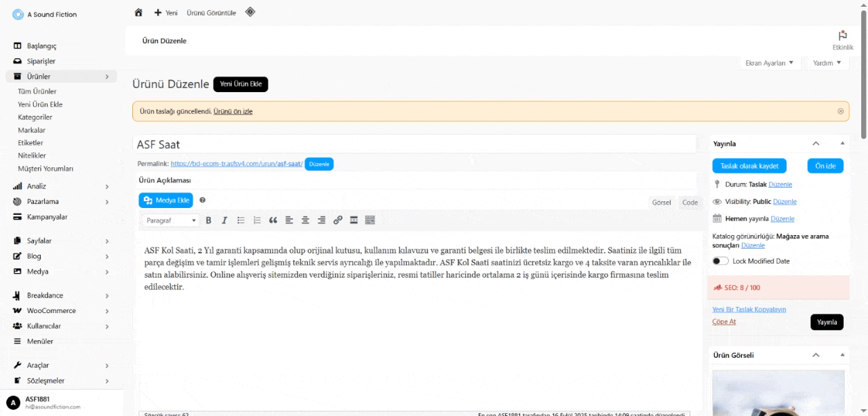Center-align the description text
Image resolution: width=868 pixels, height=416 pixels.
pyautogui.click(x=305, y=220)
